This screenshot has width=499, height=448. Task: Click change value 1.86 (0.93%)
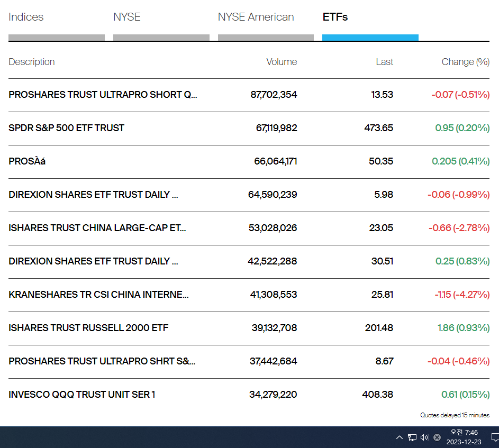(464, 328)
